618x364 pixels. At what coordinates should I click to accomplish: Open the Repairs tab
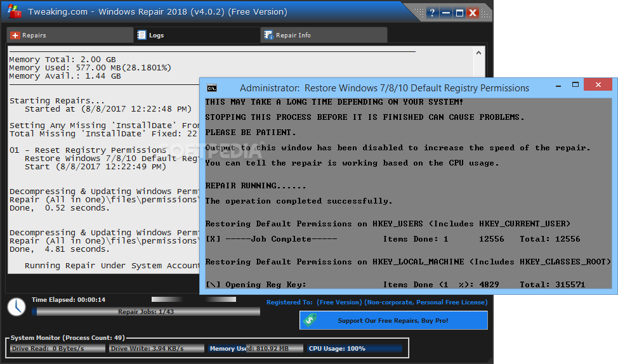point(70,35)
